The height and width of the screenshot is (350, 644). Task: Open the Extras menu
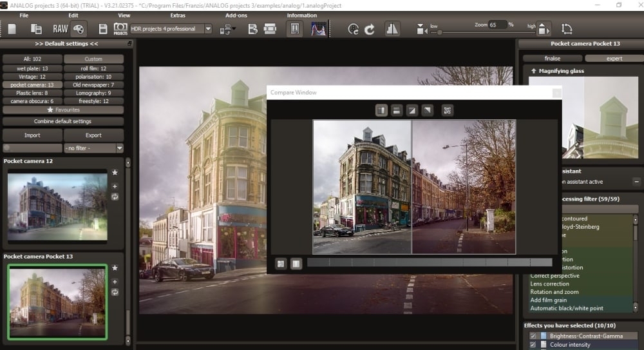point(178,15)
